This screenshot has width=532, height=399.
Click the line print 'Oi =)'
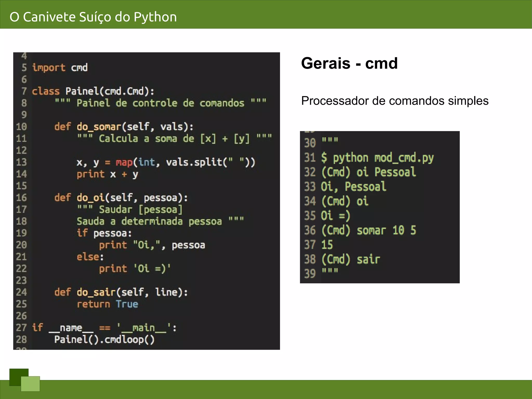coord(135,269)
